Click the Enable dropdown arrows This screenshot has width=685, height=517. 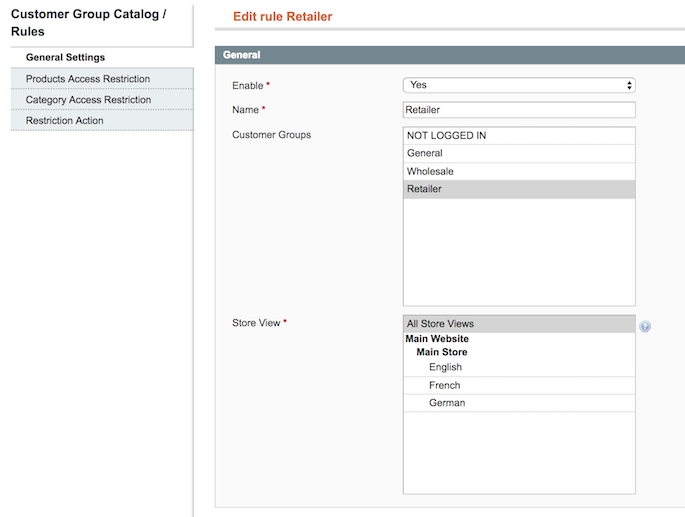click(629, 85)
